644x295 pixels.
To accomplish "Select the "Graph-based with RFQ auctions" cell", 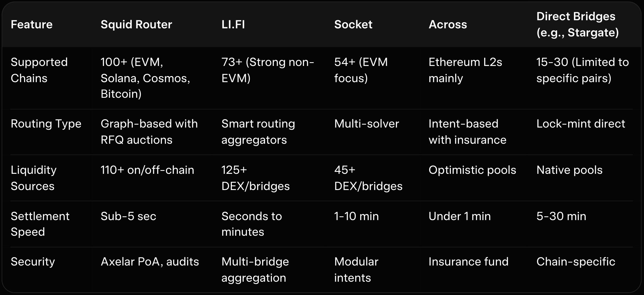I will (149, 132).
